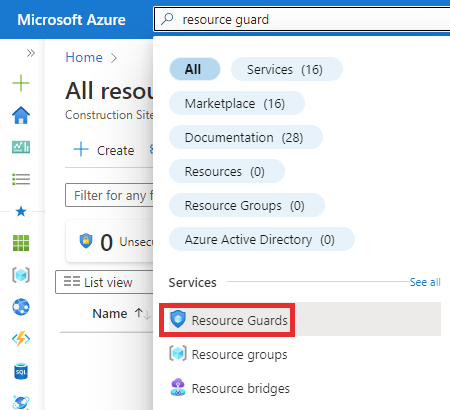Expand the left sidebar with double chevron
The height and width of the screenshot is (410, 450).
pyautogui.click(x=31, y=53)
